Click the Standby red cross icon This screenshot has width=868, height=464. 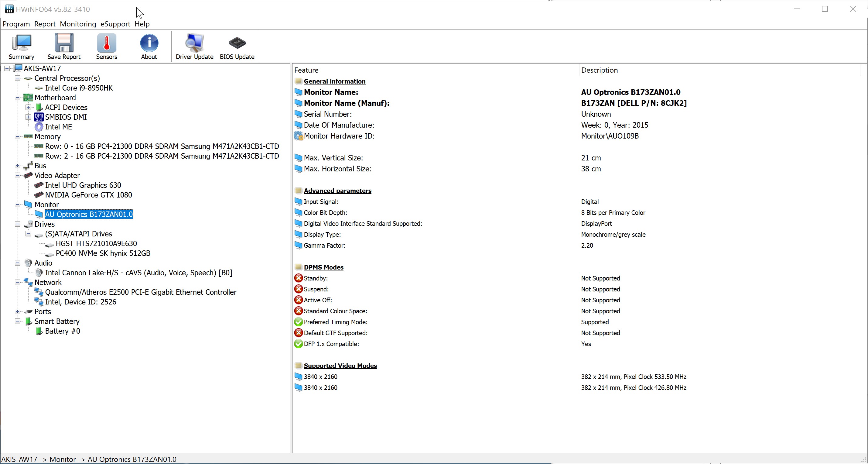298,278
